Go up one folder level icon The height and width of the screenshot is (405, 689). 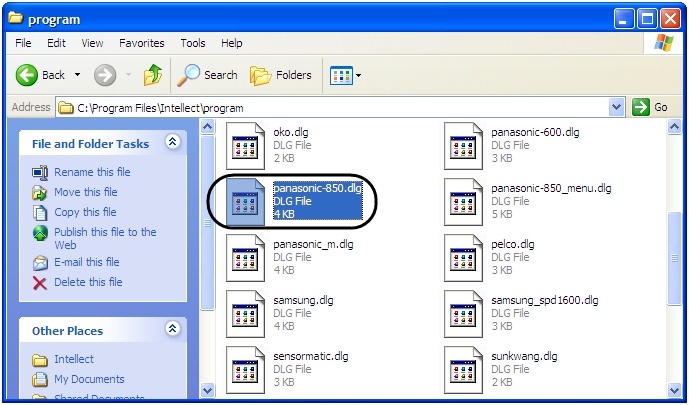152,75
